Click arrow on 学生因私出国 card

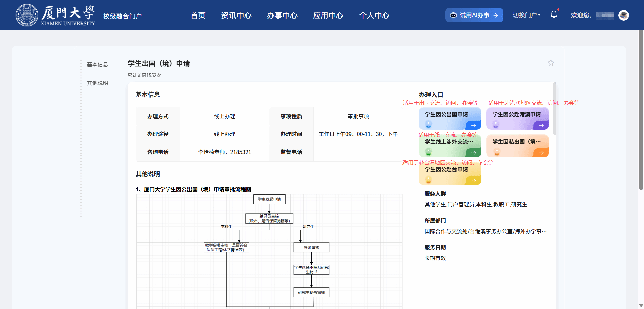tap(541, 153)
